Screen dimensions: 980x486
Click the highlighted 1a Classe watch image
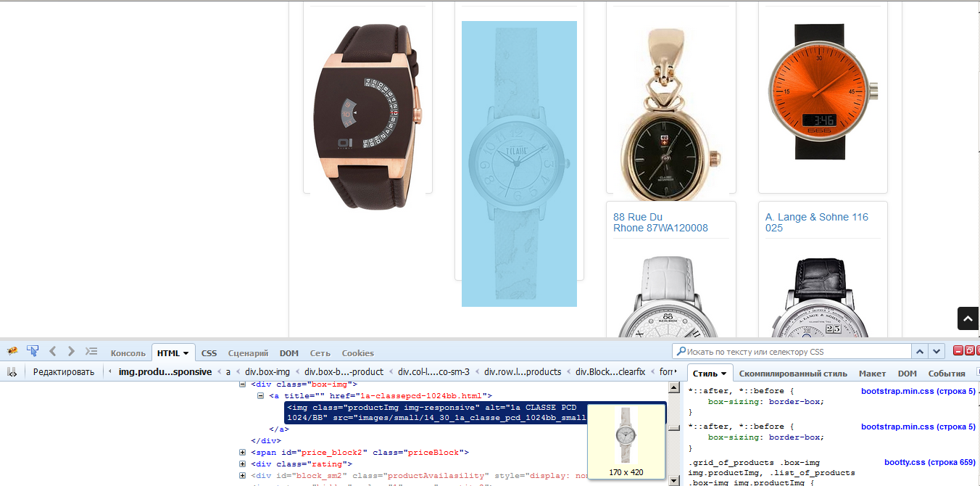tap(519, 163)
